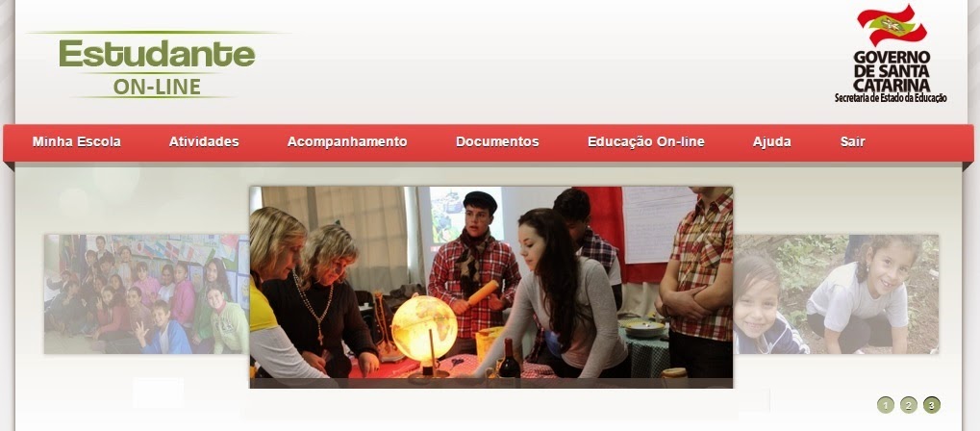This screenshot has height=431, width=980.
Task: Click the dark caption bar under slide
Action: 490,383
